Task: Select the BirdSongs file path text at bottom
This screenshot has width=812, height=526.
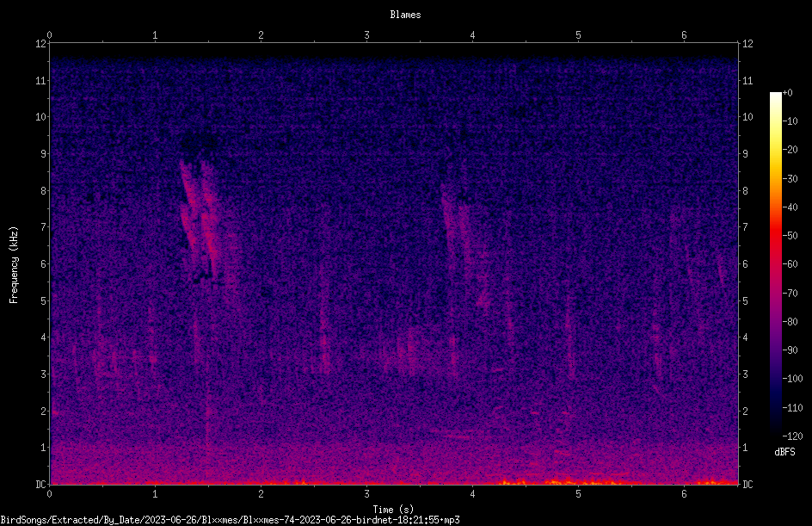Action: coord(230,520)
